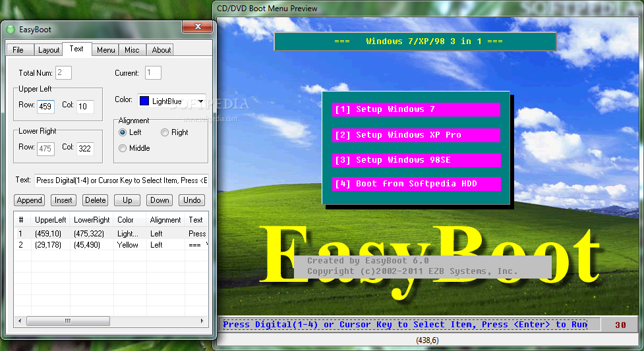Sort by the # column header
This screenshot has width=644, height=351.
pos(22,220)
